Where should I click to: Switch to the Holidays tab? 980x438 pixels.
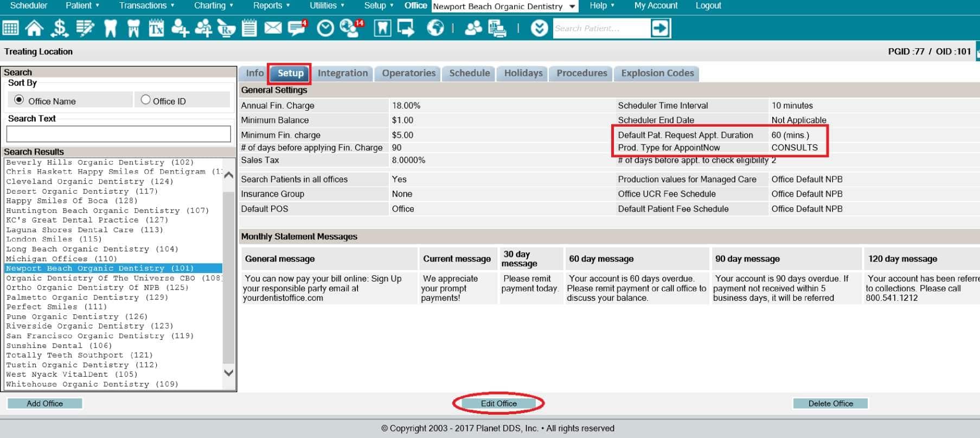pyautogui.click(x=523, y=73)
